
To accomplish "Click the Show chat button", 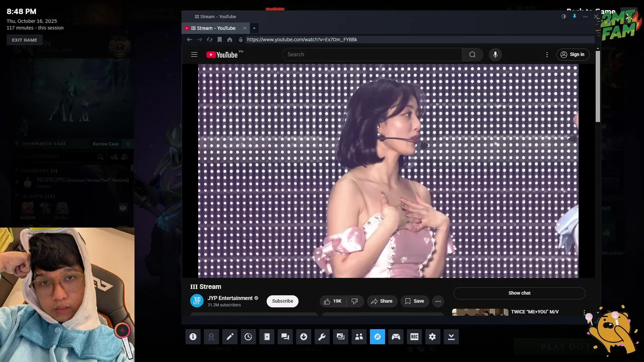I will point(519,293).
